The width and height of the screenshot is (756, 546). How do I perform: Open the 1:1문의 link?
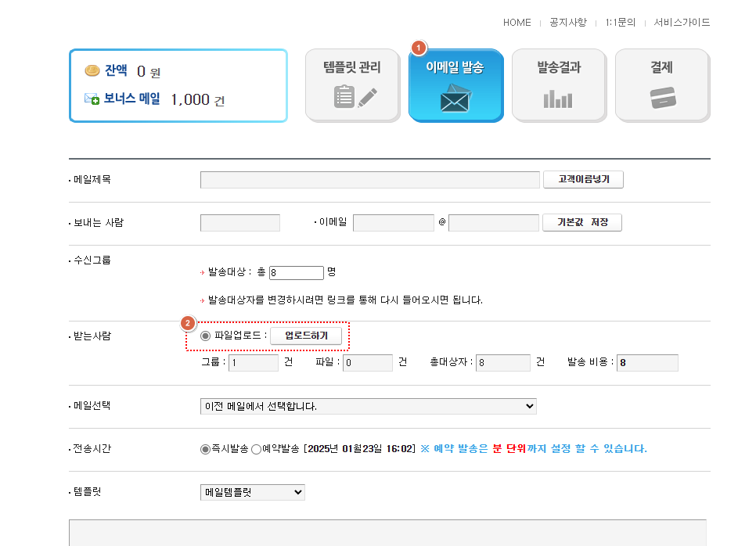(x=620, y=23)
